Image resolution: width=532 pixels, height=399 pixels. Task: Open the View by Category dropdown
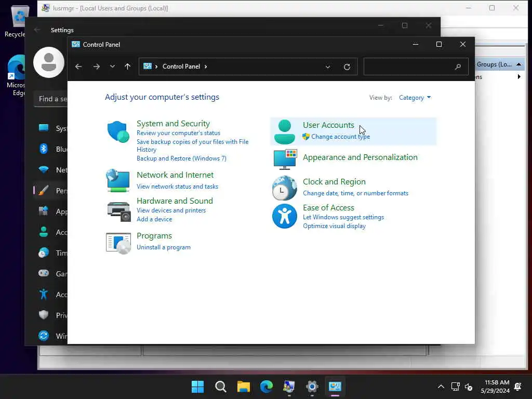click(415, 98)
